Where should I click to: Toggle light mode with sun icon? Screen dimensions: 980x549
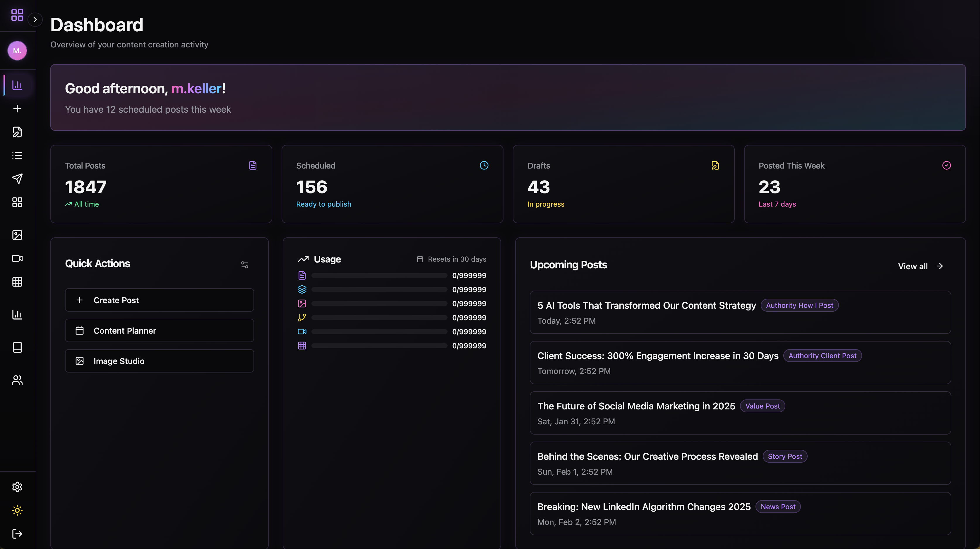click(x=17, y=510)
